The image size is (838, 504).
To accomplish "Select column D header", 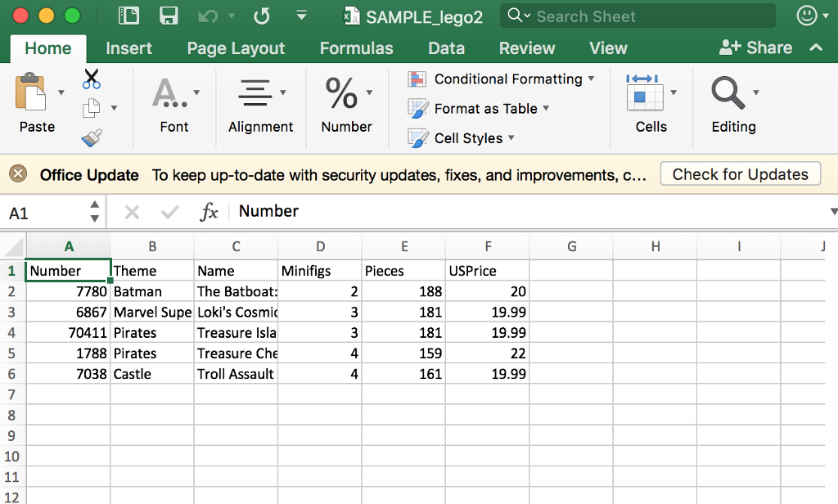I will pyautogui.click(x=320, y=246).
